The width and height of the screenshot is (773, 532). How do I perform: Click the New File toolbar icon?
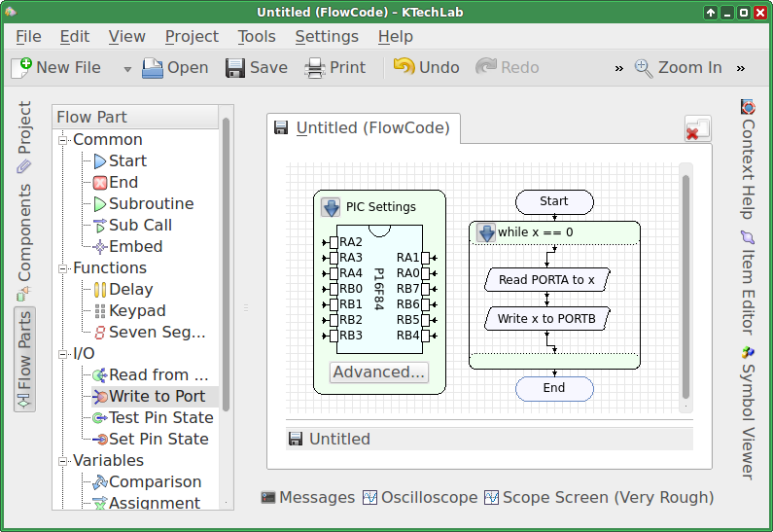(x=21, y=67)
